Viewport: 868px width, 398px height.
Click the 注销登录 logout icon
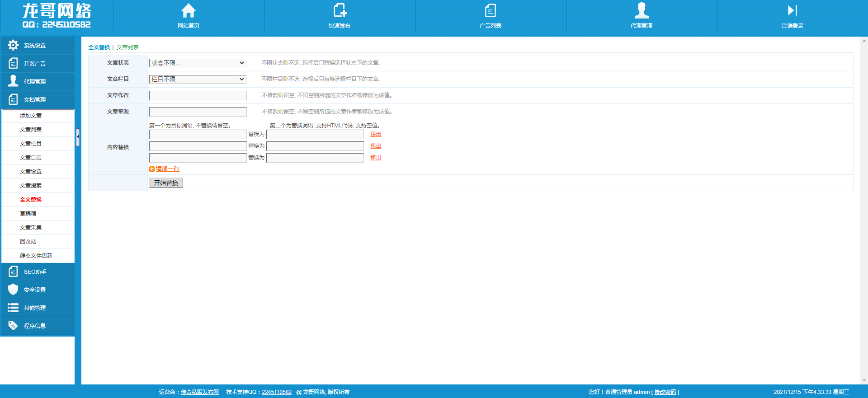[793, 10]
